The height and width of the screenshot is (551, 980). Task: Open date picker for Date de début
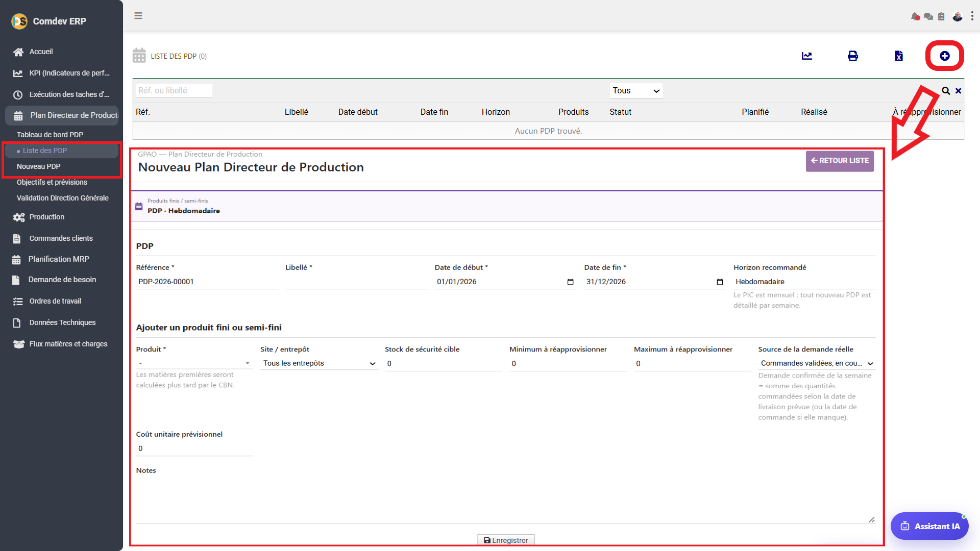570,282
